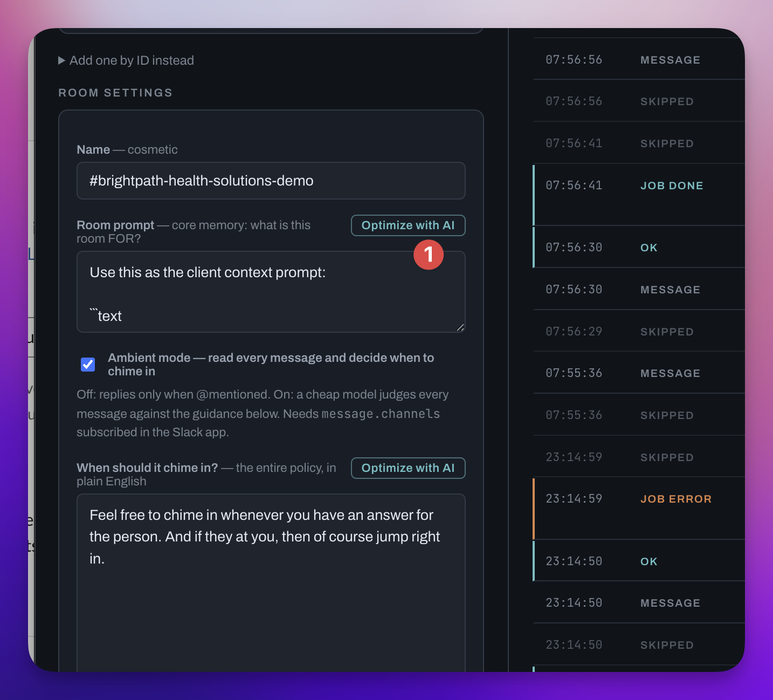Untick the Ambient mode checkbox

tap(88, 365)
